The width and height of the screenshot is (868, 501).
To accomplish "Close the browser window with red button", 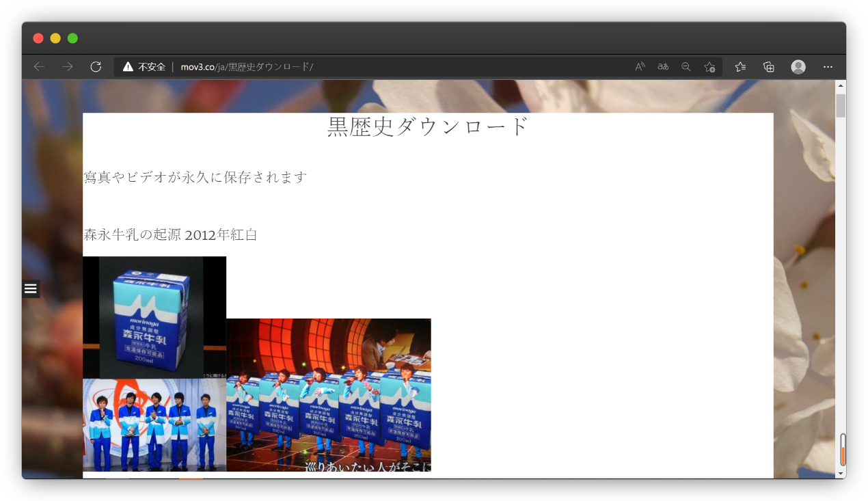I will coord(38,38).
